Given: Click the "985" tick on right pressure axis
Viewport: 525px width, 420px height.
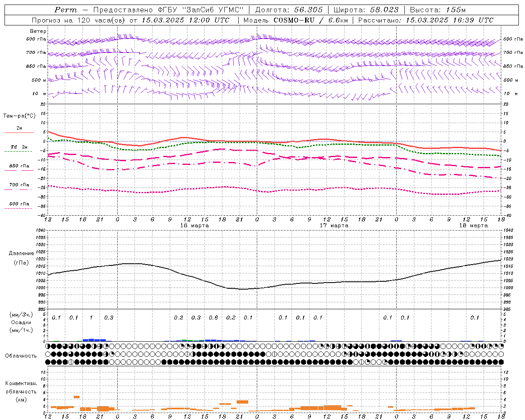Looking at the screenshot, I should tap(507, 309).
